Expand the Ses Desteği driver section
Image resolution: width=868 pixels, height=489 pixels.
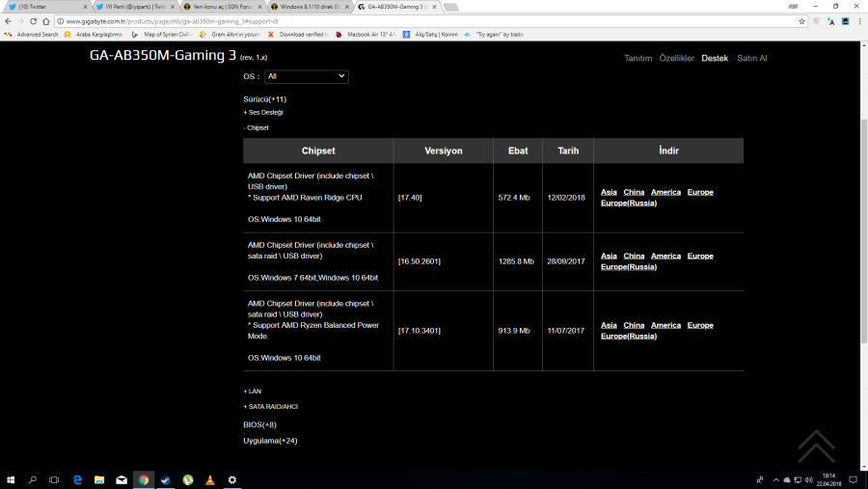[263, 113]
